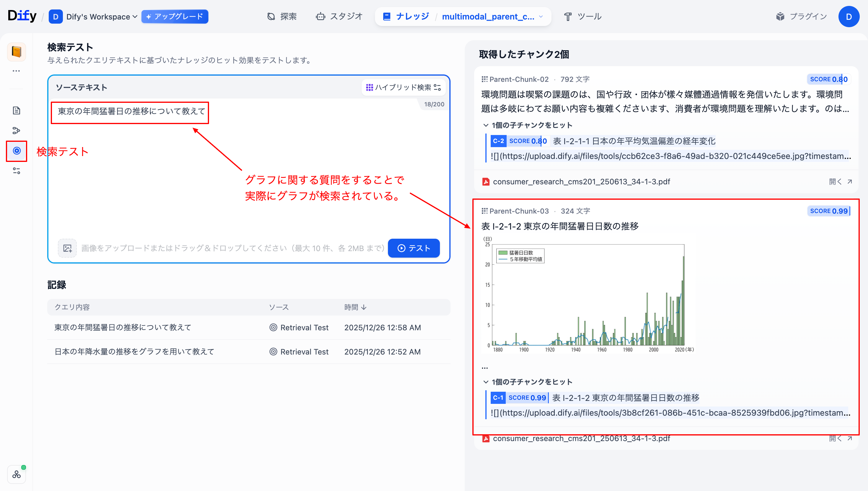
Task: Open the ハイブリッド検索 retrieval settings
Action: (403, 87)
